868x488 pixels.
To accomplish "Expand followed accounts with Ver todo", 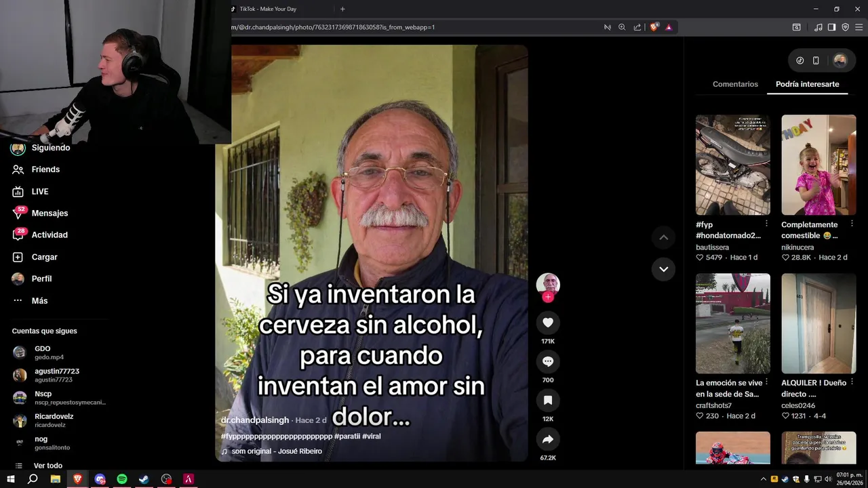I will pyautogui.click(x=39, y=466).
